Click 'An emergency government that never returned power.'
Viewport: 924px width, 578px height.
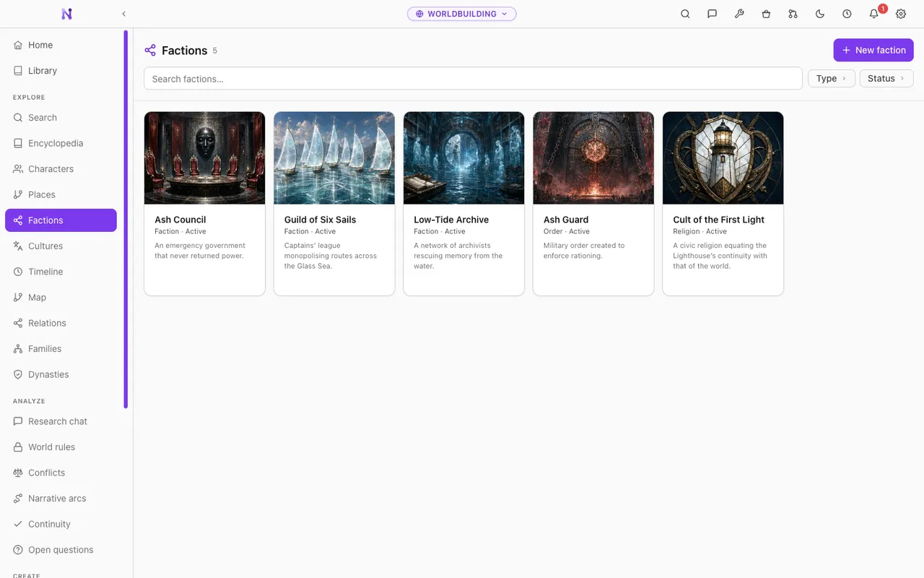200,251
